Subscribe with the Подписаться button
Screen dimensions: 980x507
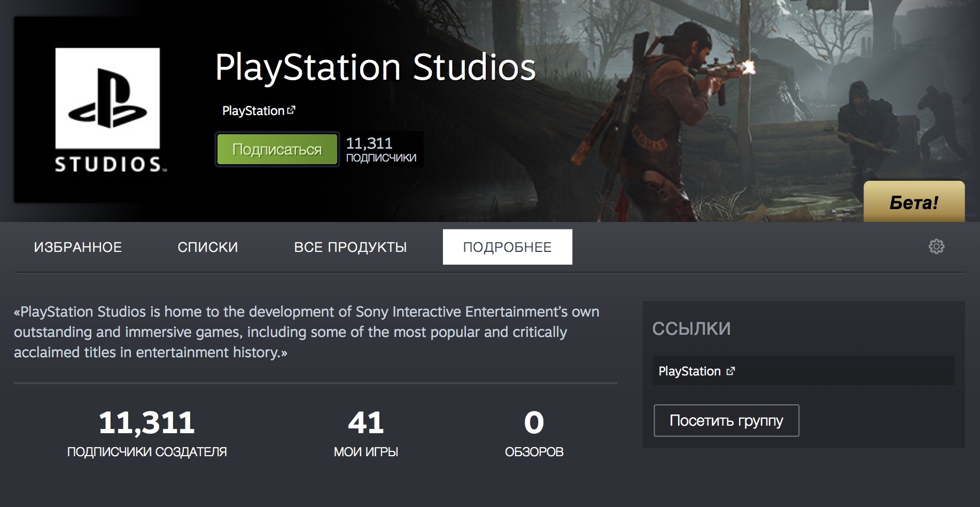point(277,149)
